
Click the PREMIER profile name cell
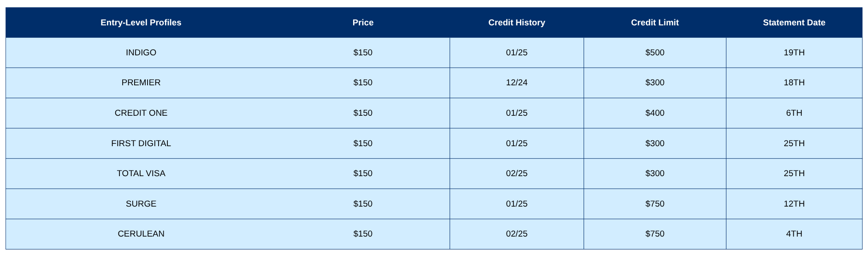pos(141,83)
